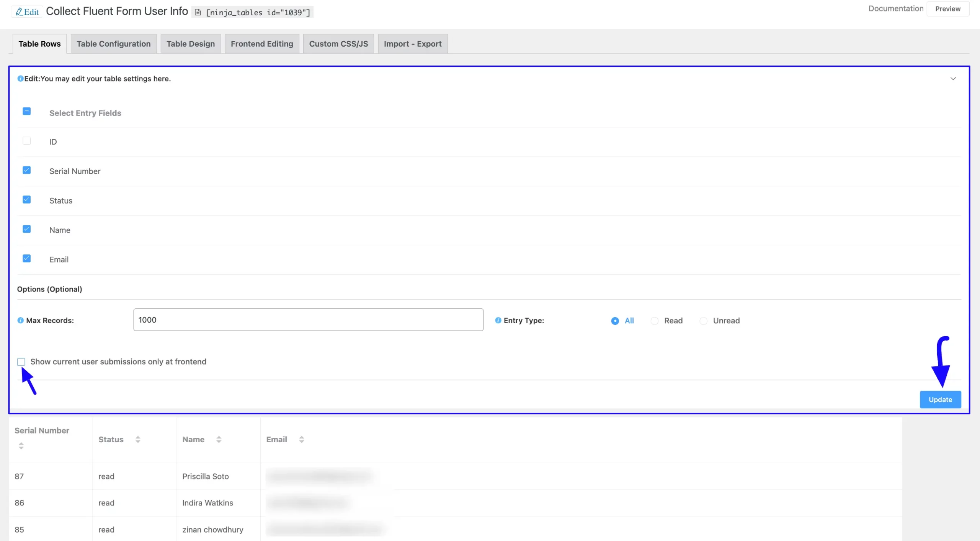Click the Edit pencil button beside the title
Image resolution: width=980 pixels, height=541 pixels.
(27, 12)
